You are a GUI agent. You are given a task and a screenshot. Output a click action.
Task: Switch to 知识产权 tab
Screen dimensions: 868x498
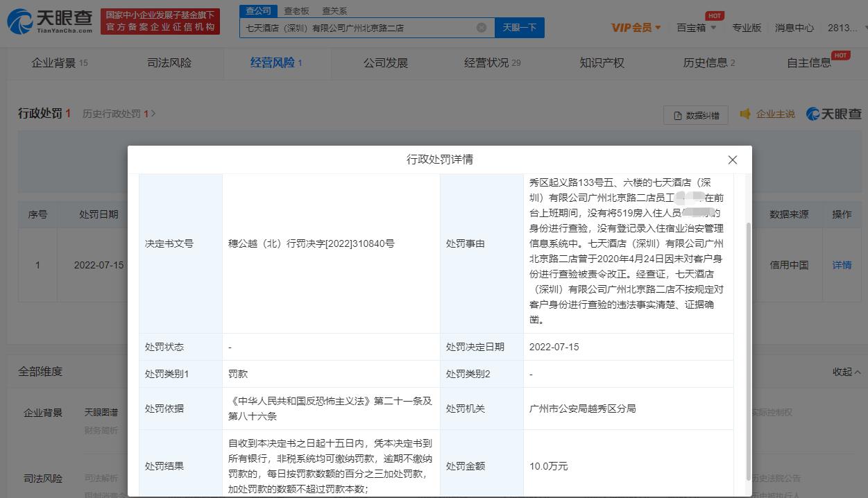(x=602, y=62)
